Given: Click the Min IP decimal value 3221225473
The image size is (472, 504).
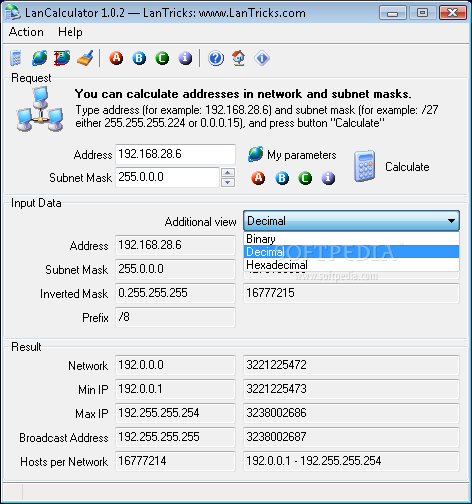Looking at the screenshot, I should coord(352,389).
